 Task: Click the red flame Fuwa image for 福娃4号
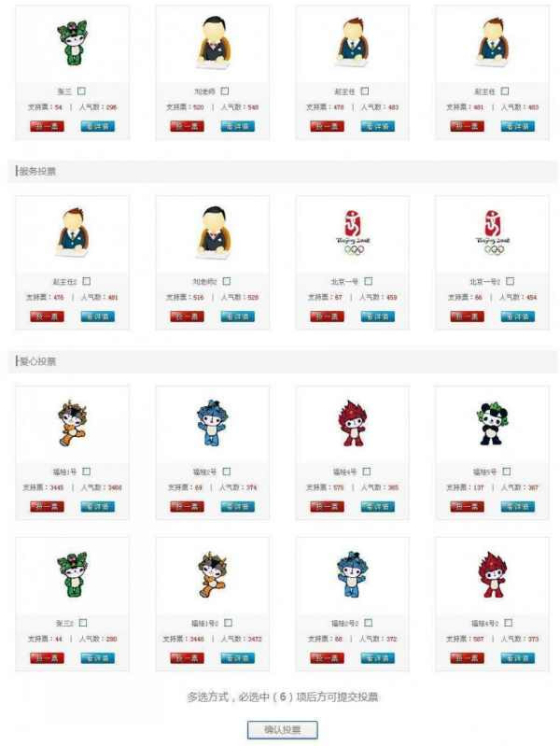click(353, 424)
